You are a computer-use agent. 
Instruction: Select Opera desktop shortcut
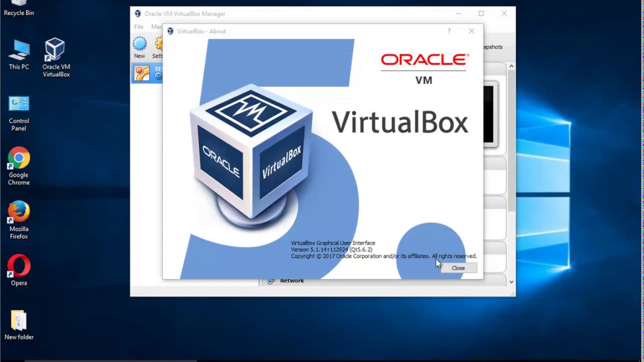19,271
